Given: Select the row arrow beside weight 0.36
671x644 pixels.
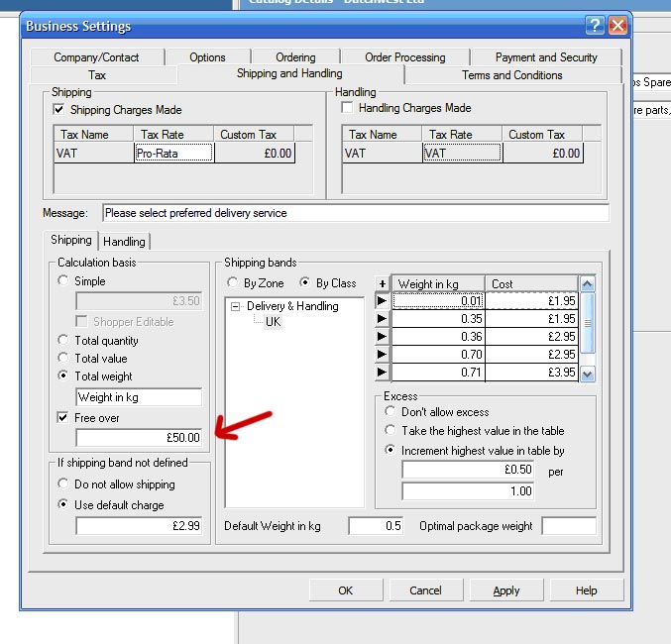Looking at the screenshot, I should point(383,337).
